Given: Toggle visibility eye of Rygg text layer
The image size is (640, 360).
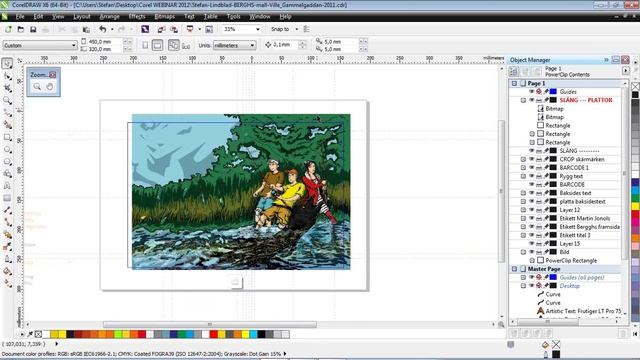Looking at the screenshot, I should point(531,176).
